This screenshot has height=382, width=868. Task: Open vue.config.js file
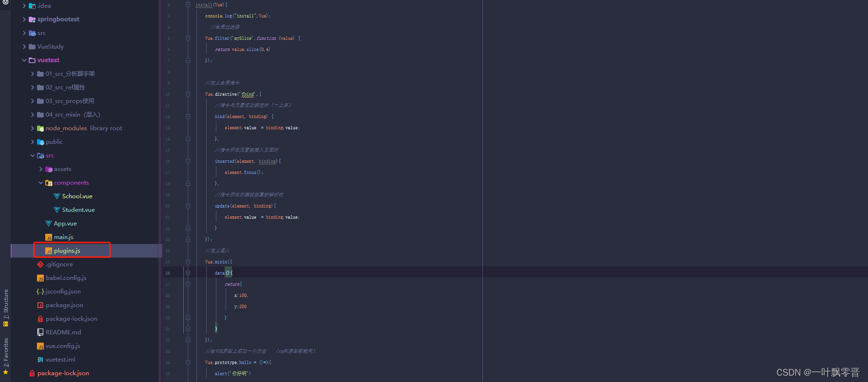pos(63,346)
